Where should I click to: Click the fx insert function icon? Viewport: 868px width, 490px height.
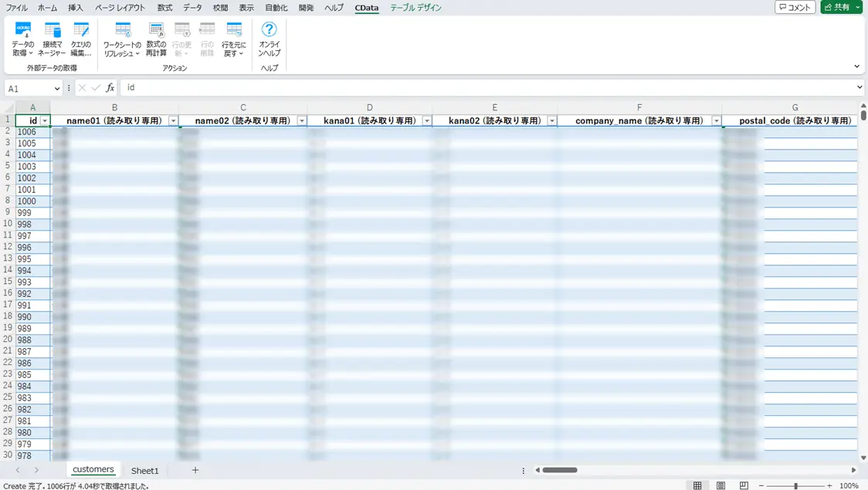coord(110,87)
